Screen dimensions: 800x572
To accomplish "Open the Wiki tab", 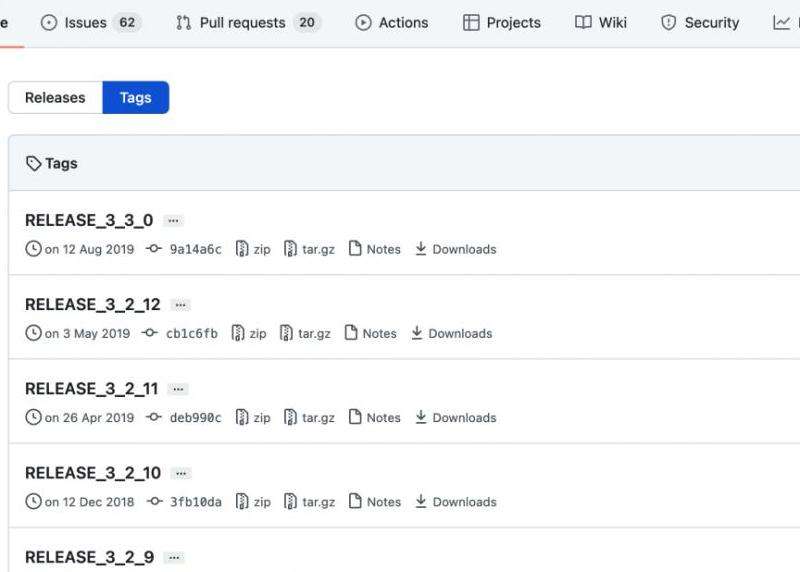I will [601, 23].
